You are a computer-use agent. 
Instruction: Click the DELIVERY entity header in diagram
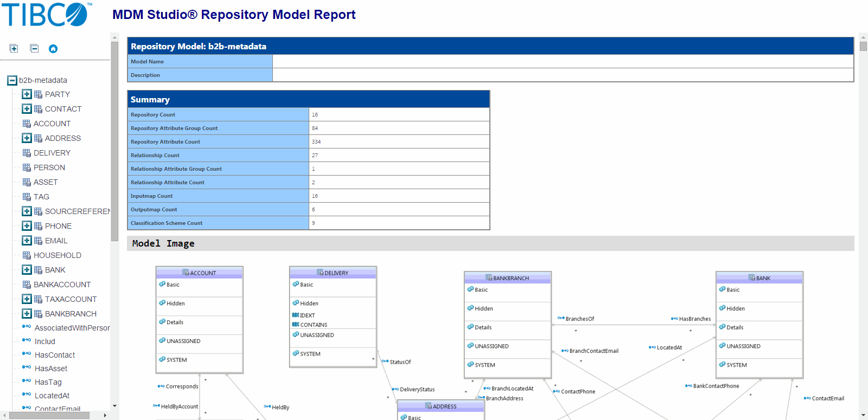(x=333, y=273)
